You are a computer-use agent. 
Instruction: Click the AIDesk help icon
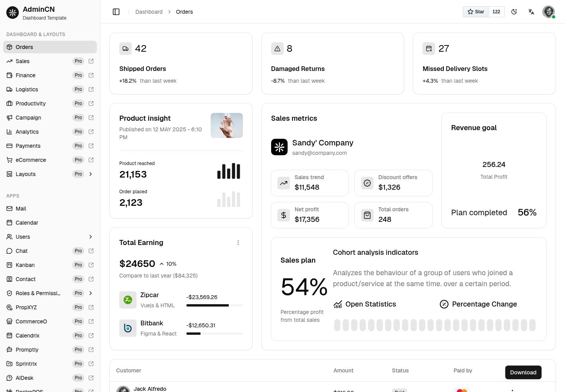[9, 378]
